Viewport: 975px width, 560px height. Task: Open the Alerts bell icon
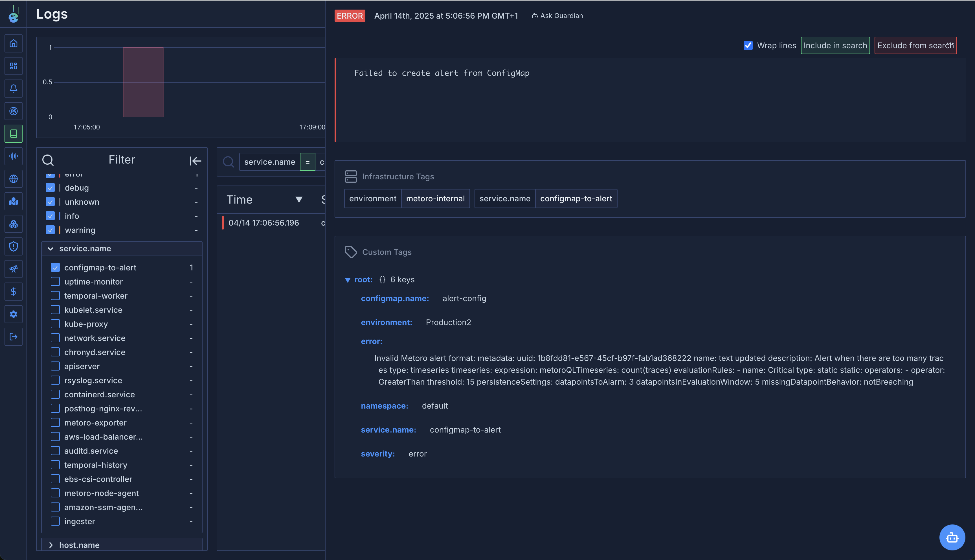coord(14,89)
